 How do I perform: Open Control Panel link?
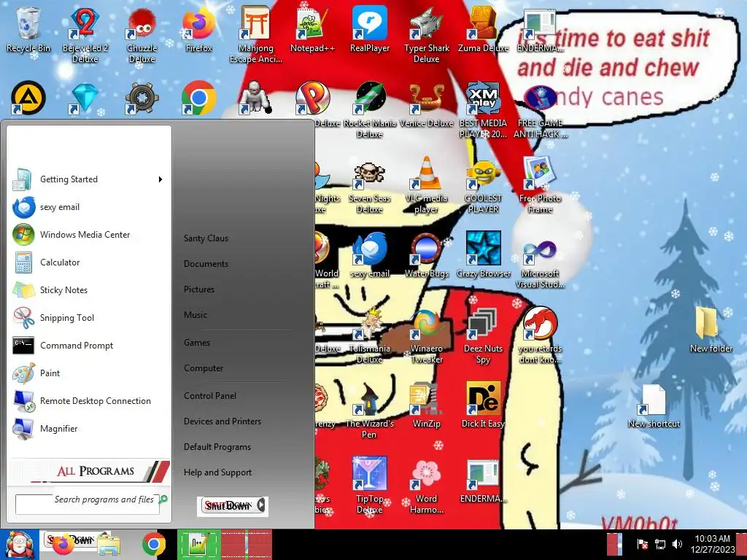(209, 396)
